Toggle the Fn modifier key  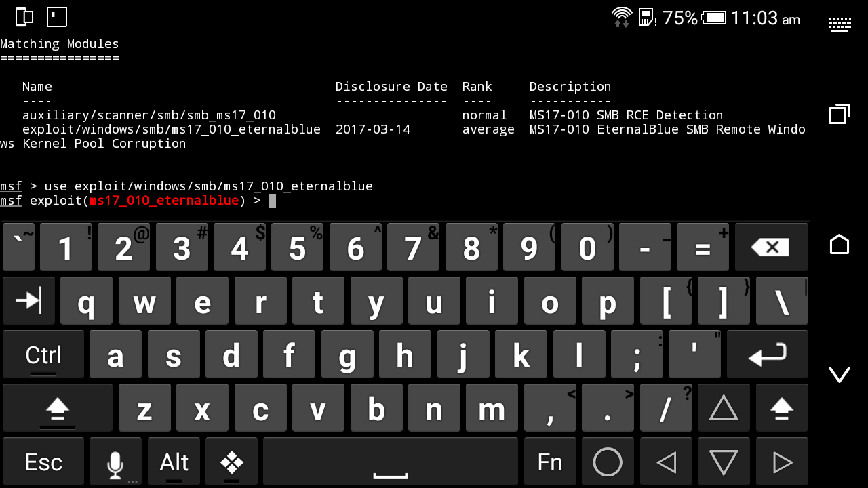[x=550, y=462]
